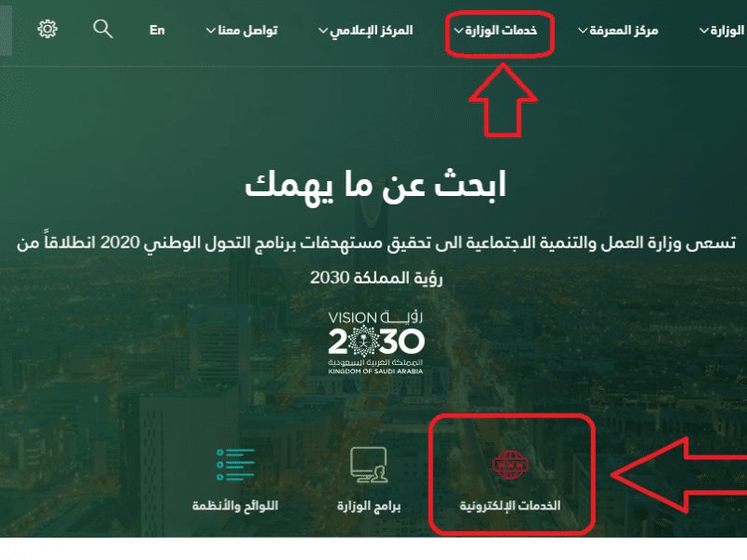Click the برامج الوزارة link

point(369,506)
